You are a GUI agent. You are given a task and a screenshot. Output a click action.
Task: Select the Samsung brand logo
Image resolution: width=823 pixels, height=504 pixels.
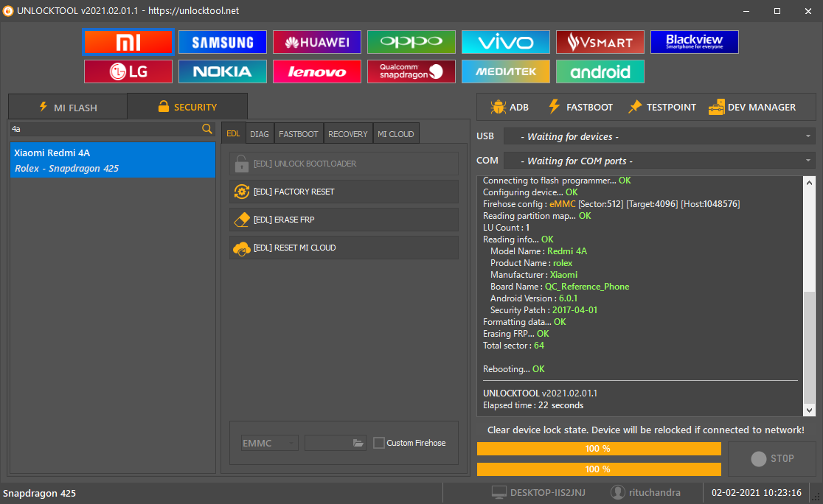pos(223,42)
